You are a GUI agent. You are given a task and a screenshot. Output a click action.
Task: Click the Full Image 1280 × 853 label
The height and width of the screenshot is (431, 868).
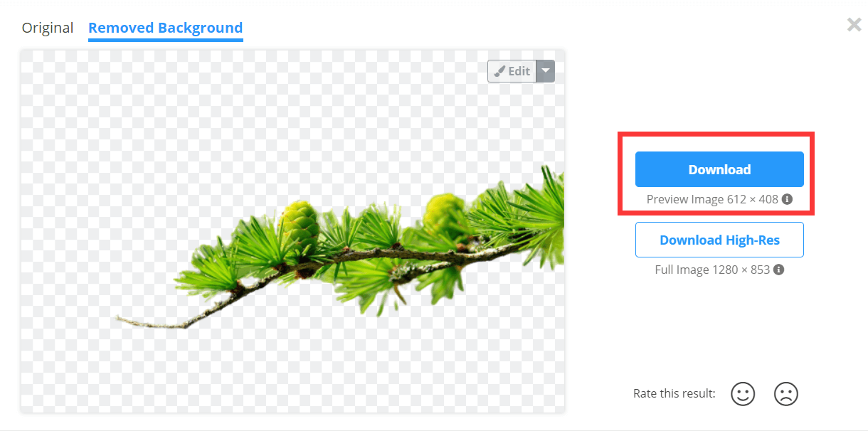click(x=712, y=270)
